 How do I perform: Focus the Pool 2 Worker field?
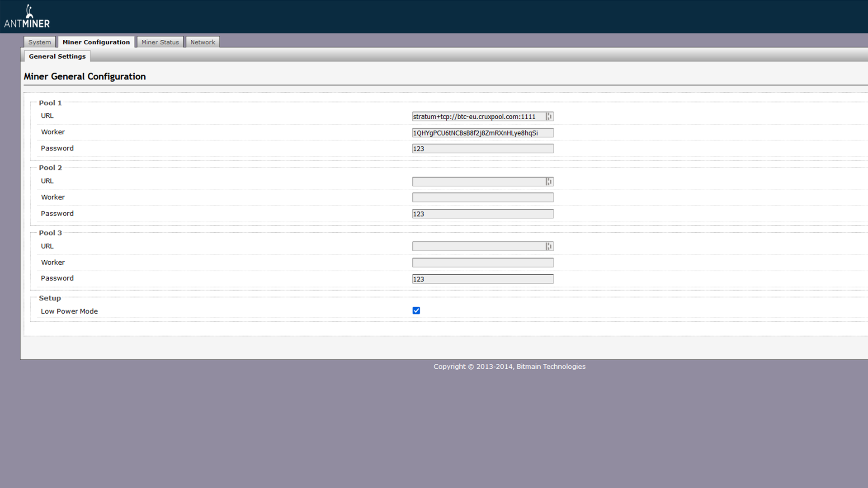(x=482, y=197)
